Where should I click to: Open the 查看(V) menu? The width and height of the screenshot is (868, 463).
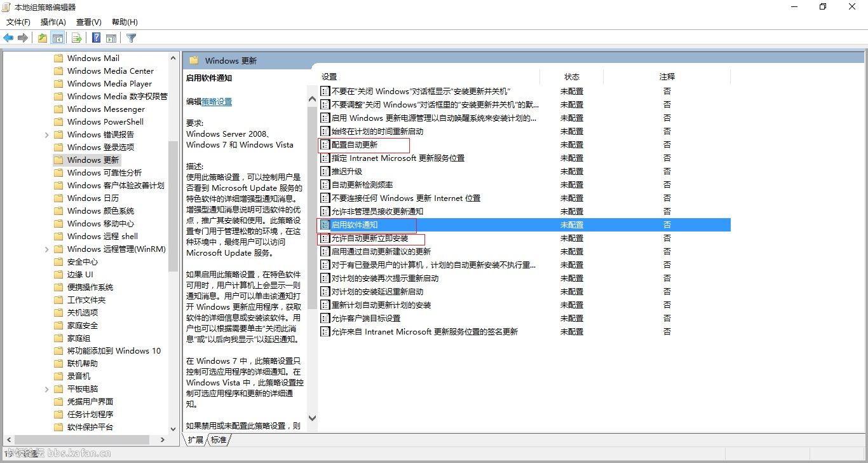88,22
